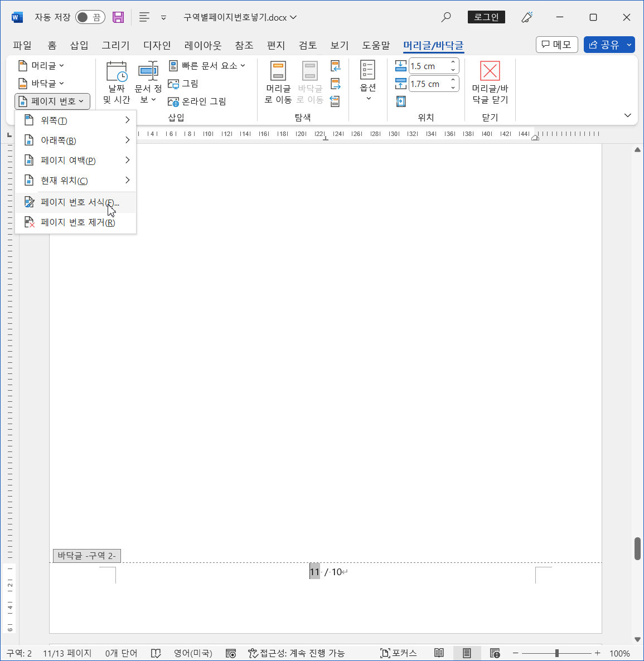Open the 도움말 tab
This screenshot has height=661, width=644.
(376, 45)
